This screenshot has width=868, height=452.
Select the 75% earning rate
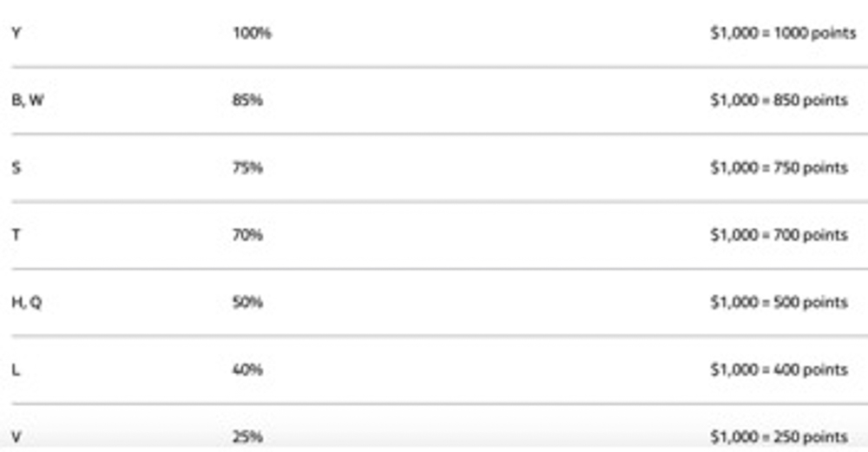[x=248, y=167]
